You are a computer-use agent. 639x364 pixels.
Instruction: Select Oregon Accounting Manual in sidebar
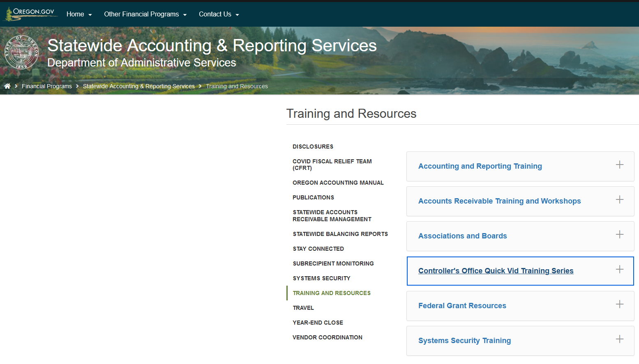tap(338, 183)
